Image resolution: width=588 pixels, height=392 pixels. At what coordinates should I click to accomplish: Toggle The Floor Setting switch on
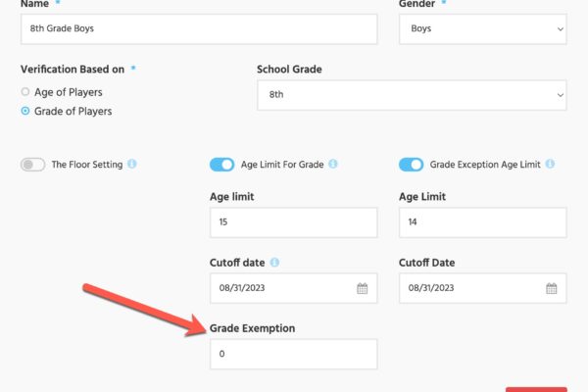coord(32,165)
